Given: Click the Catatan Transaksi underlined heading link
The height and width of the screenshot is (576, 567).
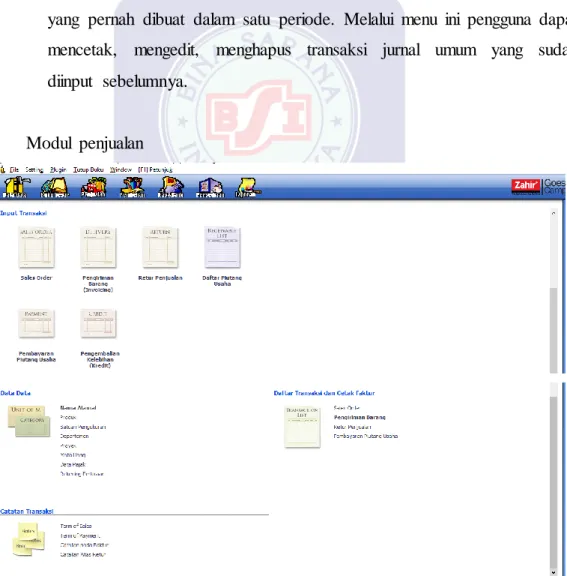Looking at the screenshot, I should (x=27, y=511).
